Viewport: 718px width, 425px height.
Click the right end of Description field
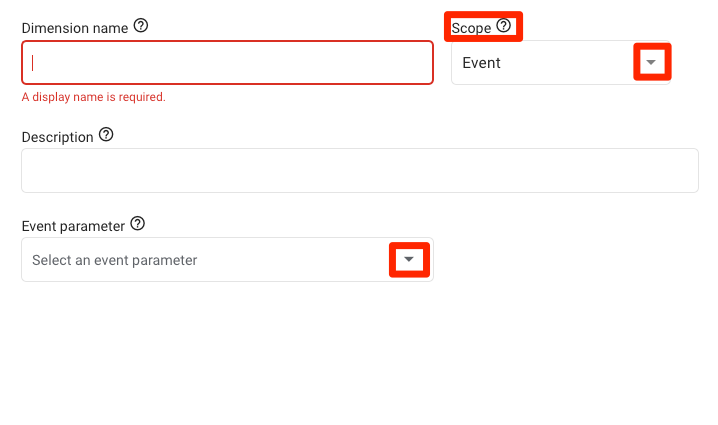point(685,171)
